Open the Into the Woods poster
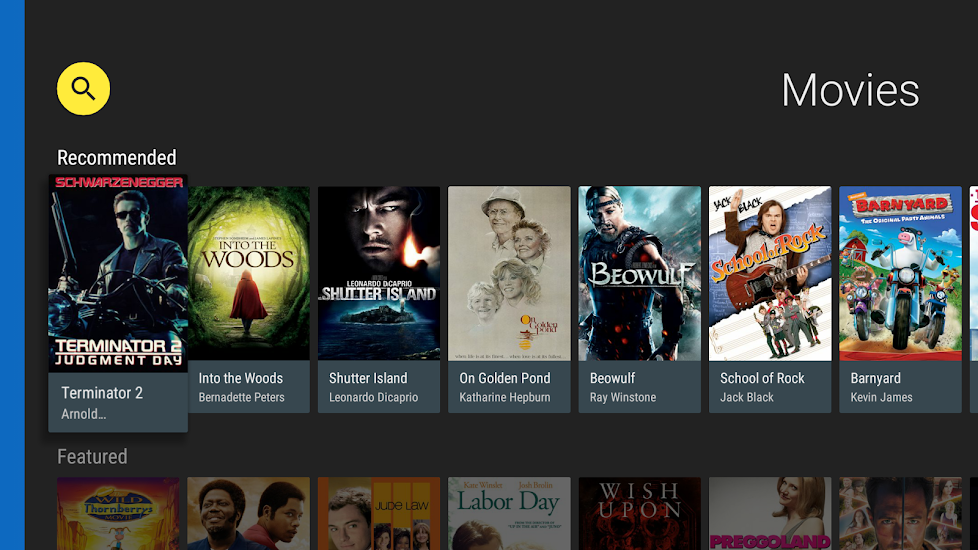978x550 pixels. point(248,273)
